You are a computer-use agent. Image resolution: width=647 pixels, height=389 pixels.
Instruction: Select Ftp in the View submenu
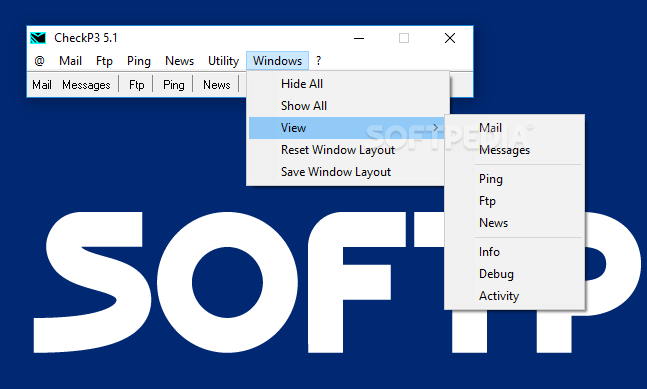click(x=515, y=201)
